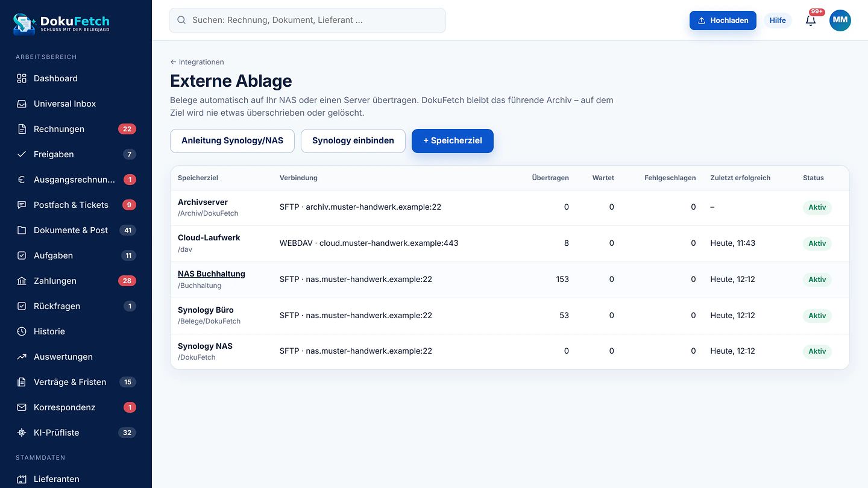This screenshot has width=868, height=488.
Task: Click the Hilfe button
Action: coord(778,20)
